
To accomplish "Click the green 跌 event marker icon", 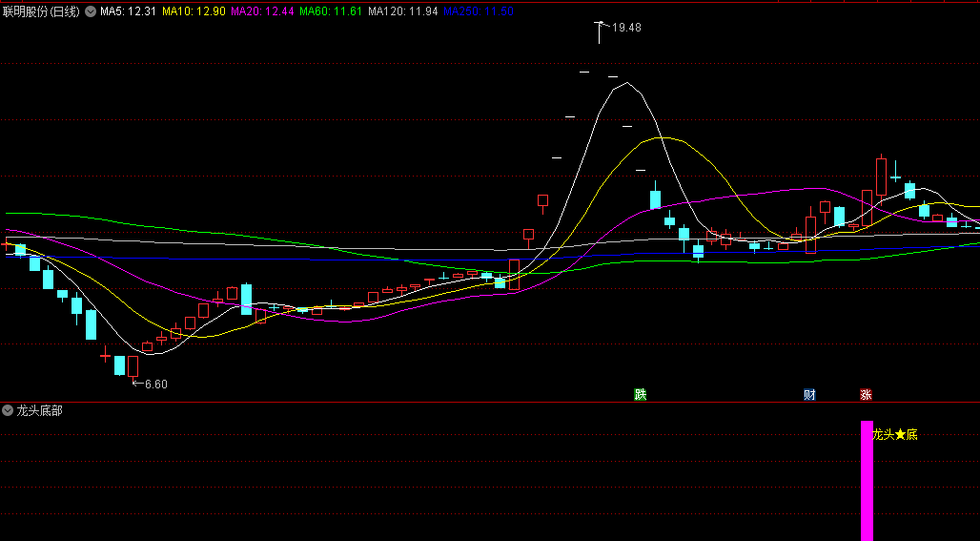I will pos(641,394).
